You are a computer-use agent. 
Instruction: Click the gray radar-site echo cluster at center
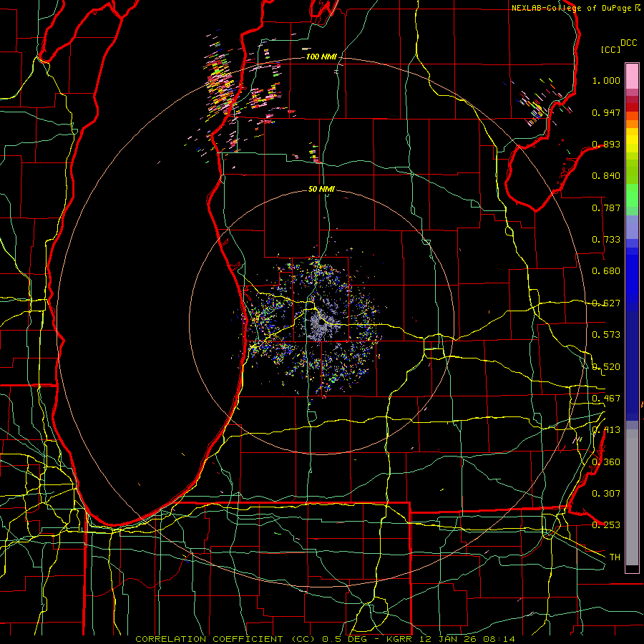click(323, 324)
